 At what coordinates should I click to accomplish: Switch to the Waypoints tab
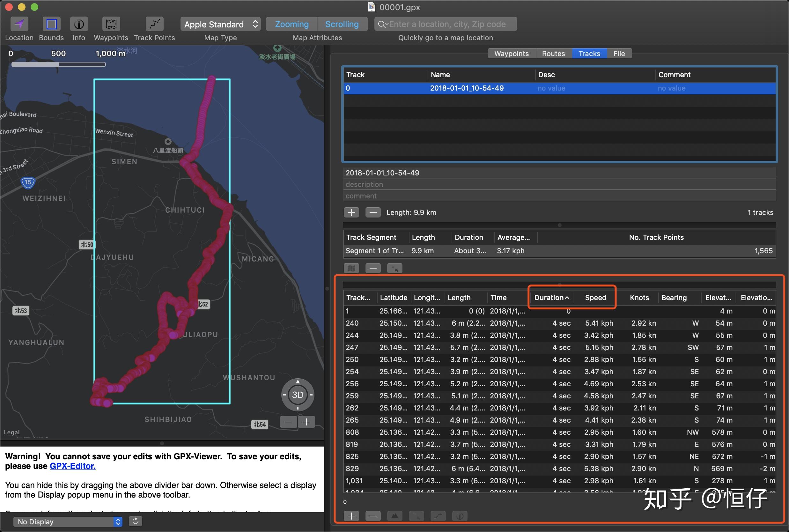coord(511,54)
